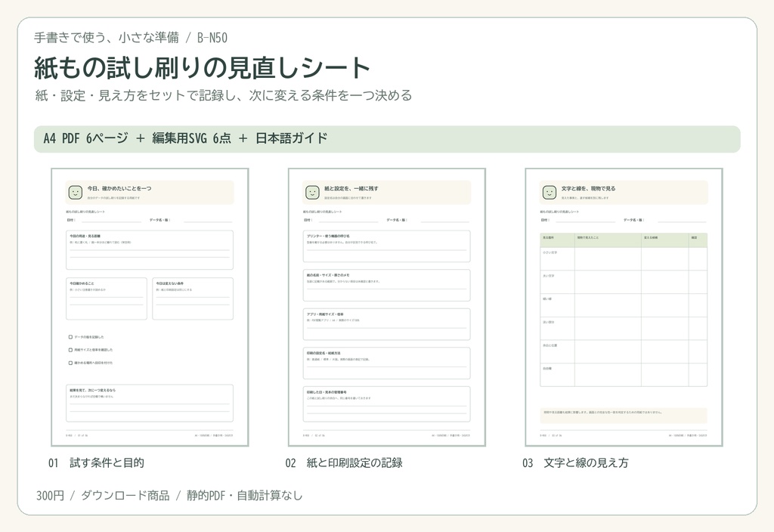Click the 今日確かめること box on page 01

[x=106, y=298]
